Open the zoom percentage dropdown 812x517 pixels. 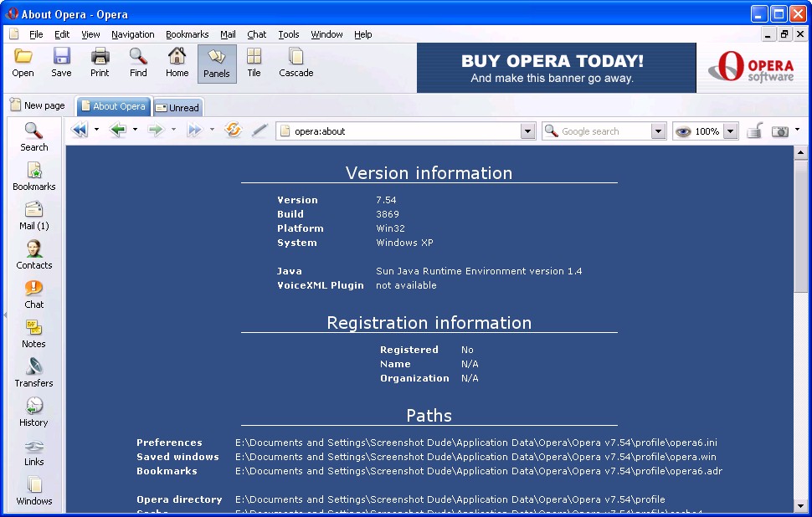click(x=731, y=131)
